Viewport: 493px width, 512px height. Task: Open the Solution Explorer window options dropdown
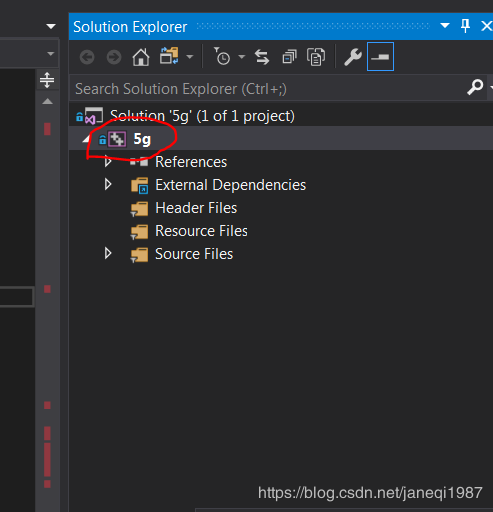445,26
